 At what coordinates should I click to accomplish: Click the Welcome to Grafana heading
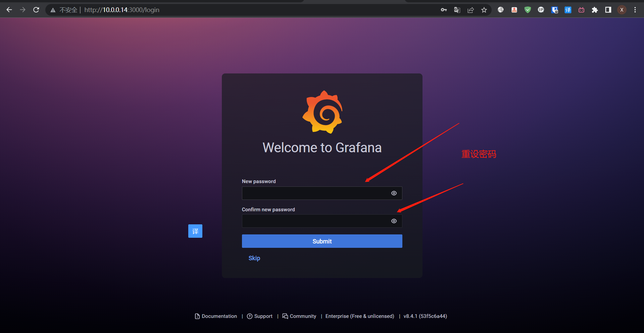click(x=322, y=148)
